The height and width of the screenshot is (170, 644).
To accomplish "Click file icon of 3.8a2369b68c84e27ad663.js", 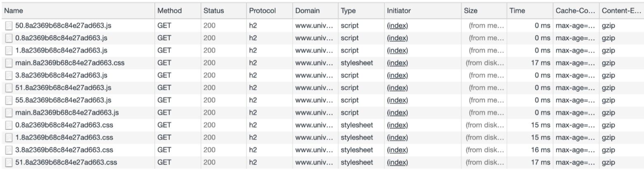I will click(x=9, y=75).
